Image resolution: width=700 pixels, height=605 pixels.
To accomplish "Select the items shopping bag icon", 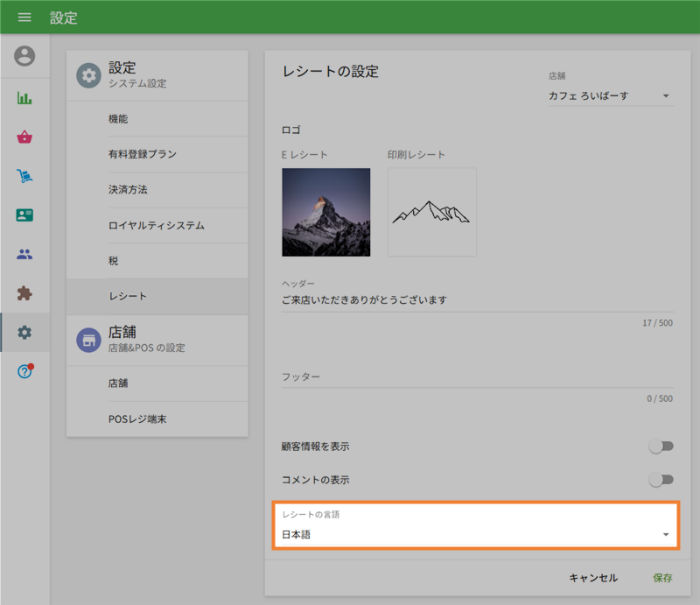I will click(x=24, y=137).
